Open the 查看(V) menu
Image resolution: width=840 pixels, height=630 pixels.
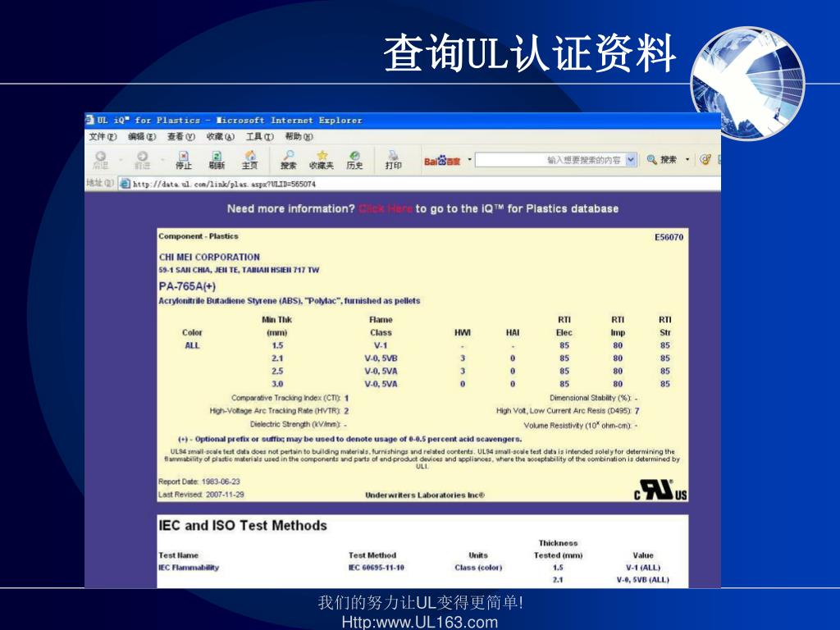[181, 137]
